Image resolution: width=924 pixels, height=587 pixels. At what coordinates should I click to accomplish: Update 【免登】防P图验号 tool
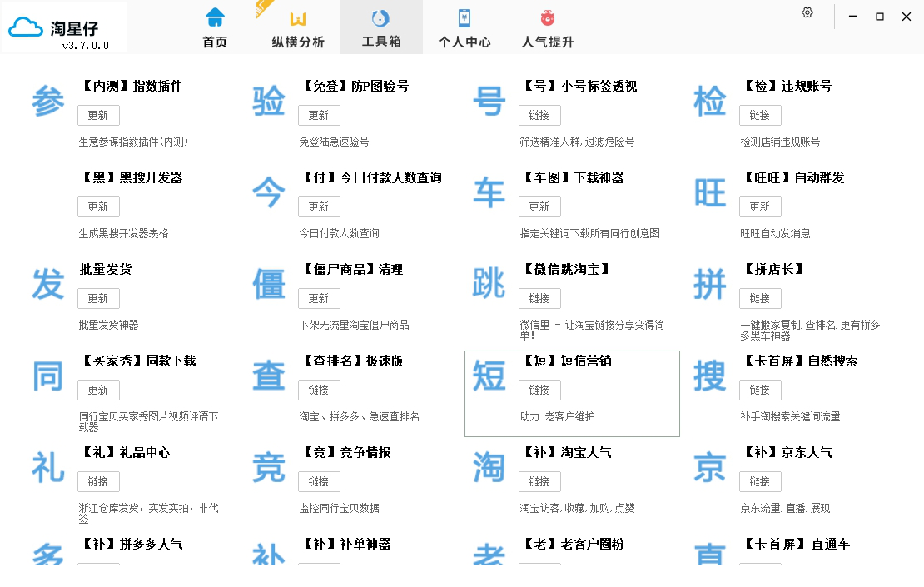[x=319, y=116]
